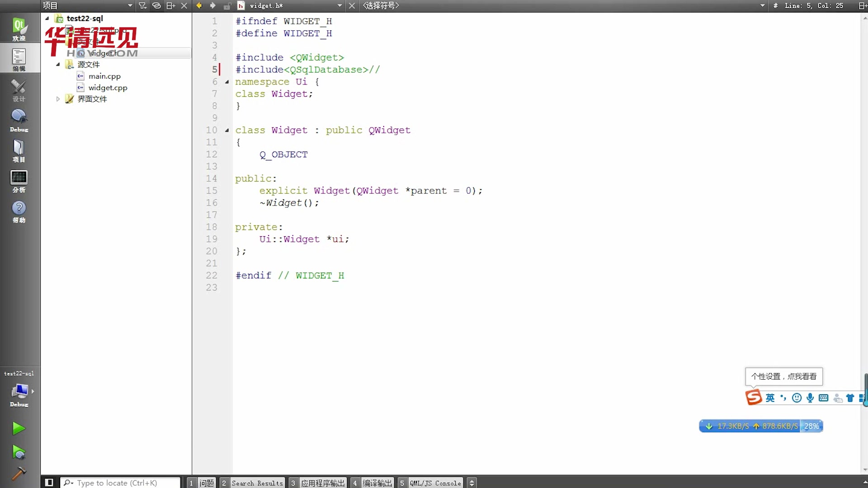Image resolution: width=868 pixels, height=488 pixels.
Task: Open the Qt Welcome mode
Action: 19,28
